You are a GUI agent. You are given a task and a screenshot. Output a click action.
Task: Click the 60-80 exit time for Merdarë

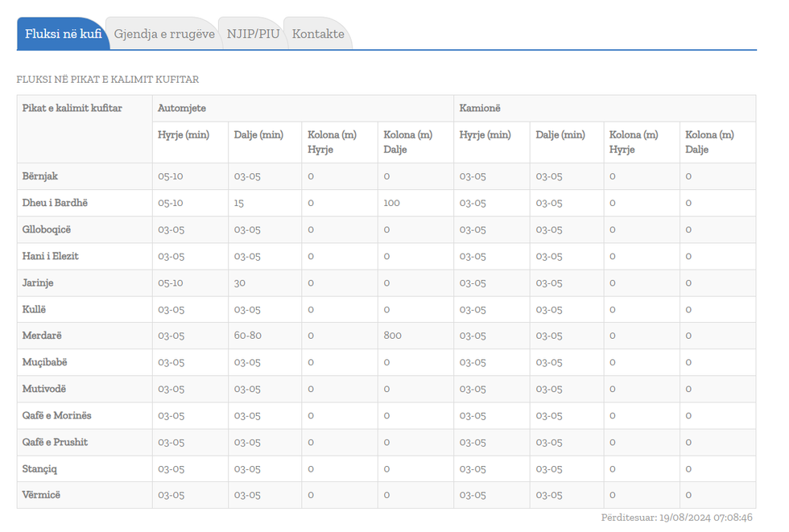[x=248, y=336]
